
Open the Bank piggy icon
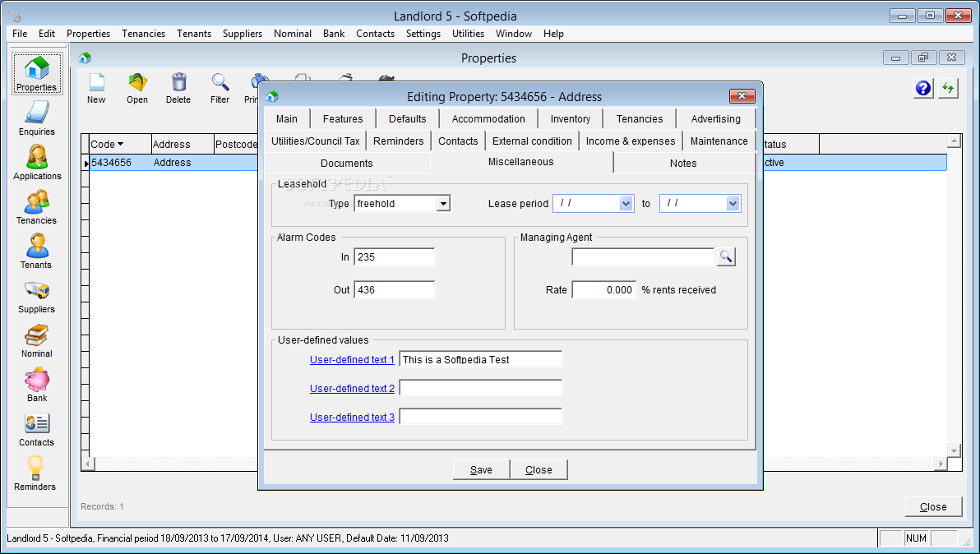pos(37,385)
